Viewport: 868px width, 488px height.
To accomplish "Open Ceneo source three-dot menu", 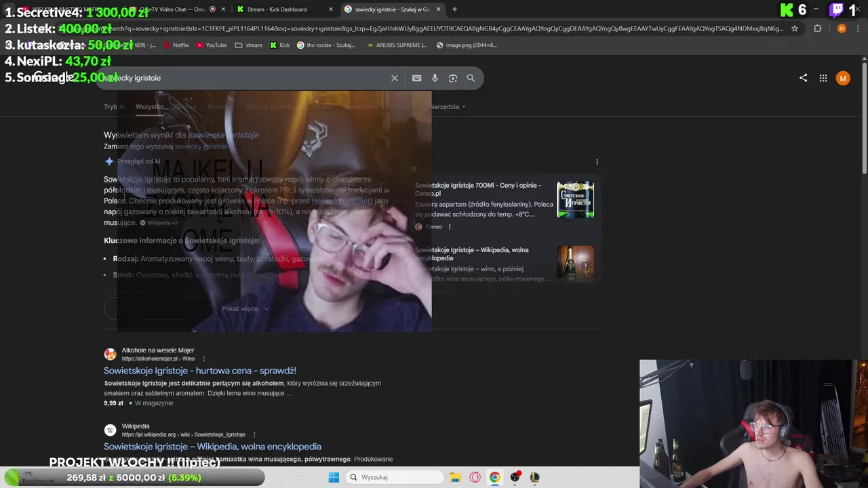I will 450,227.
